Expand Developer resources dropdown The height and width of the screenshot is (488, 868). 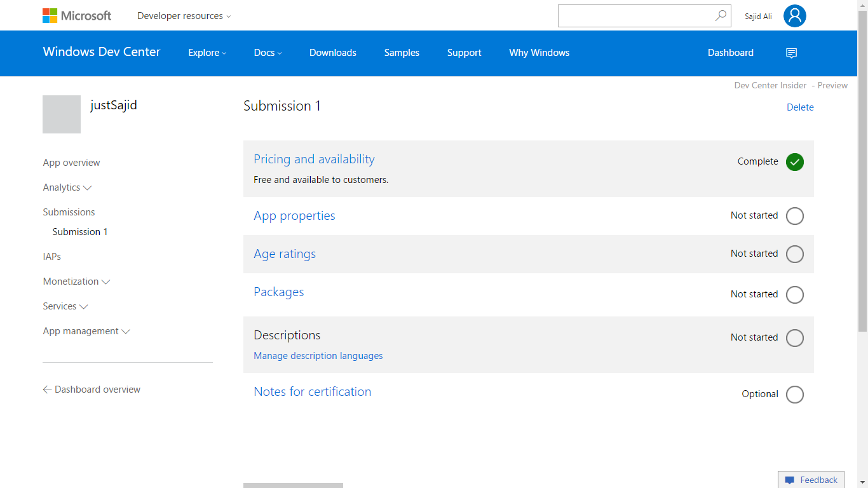click(x=184, y=16)
